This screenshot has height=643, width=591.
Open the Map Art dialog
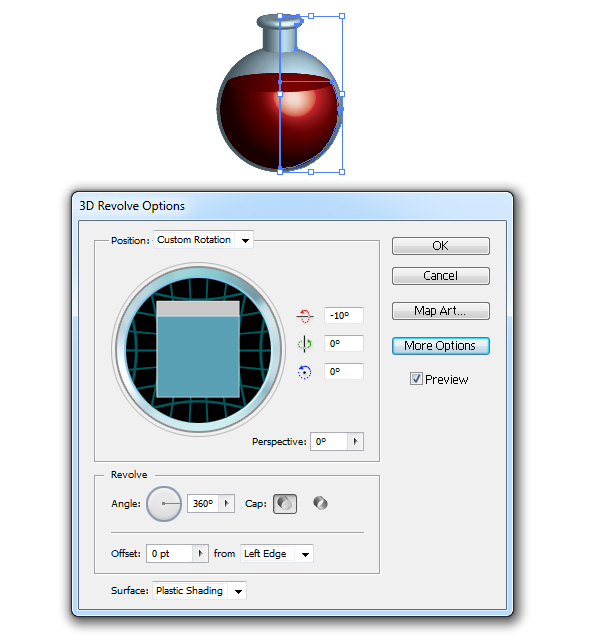pos(440,310)
